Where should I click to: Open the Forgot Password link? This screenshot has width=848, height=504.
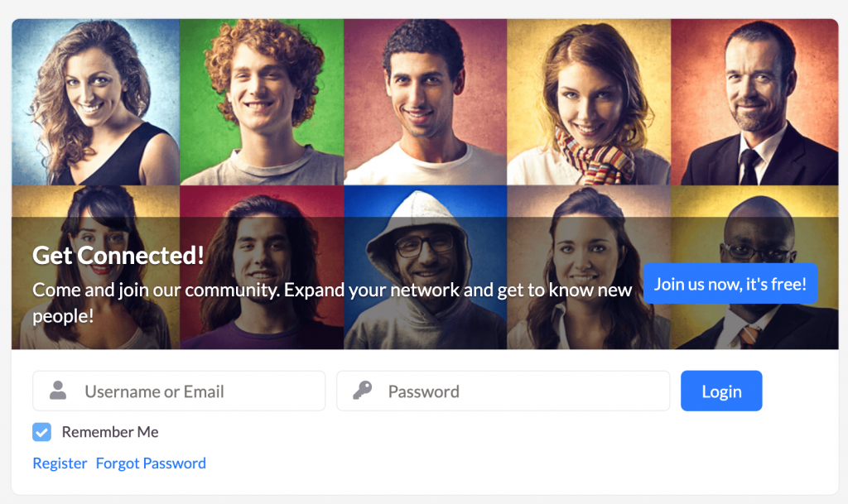click(151, 463)
